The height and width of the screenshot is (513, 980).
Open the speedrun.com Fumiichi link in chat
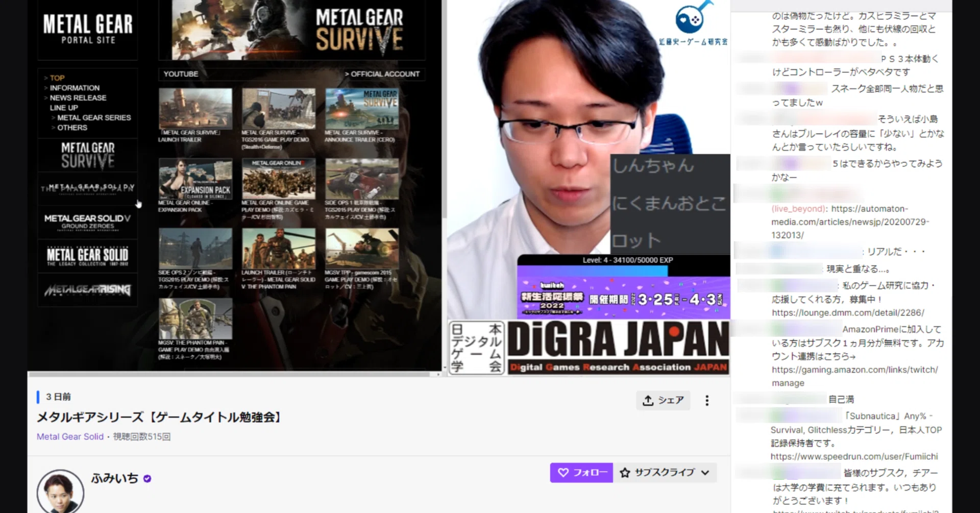pyautogui.click(x=854, y=456)
